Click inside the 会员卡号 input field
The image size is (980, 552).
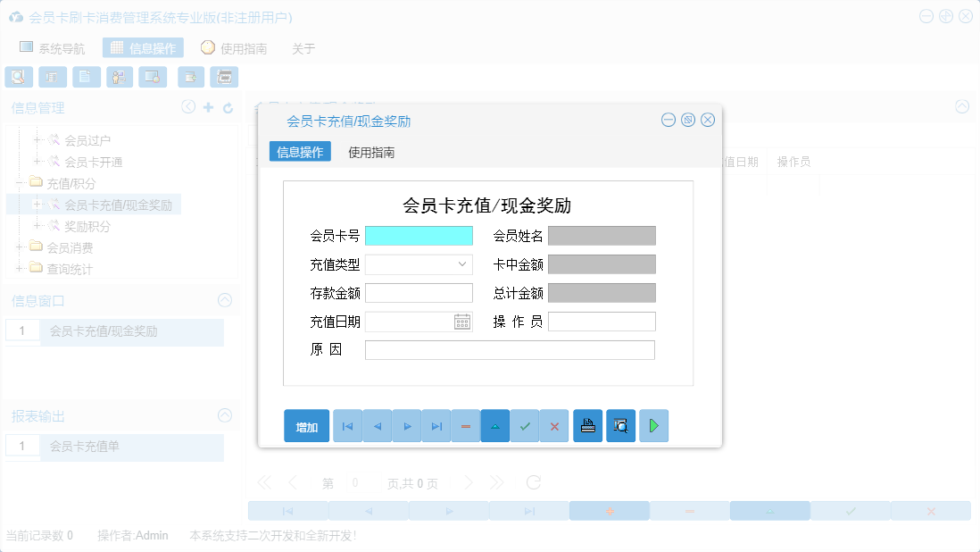[x=419, y=235]
